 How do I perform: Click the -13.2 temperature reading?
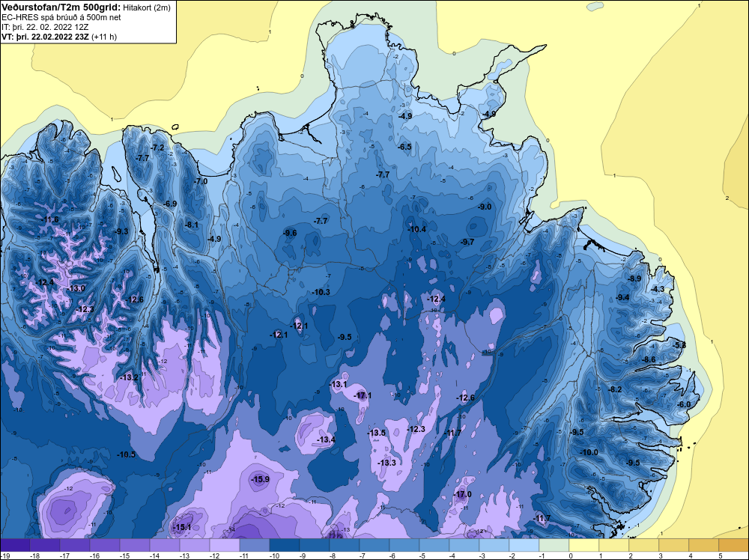(130, 377)
